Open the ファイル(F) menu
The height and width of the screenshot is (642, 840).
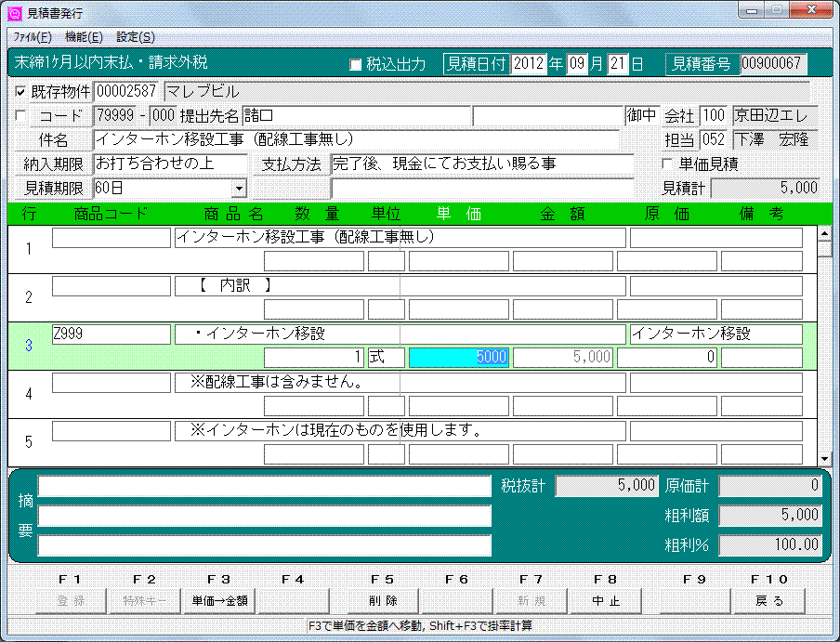tap(33, 37)
